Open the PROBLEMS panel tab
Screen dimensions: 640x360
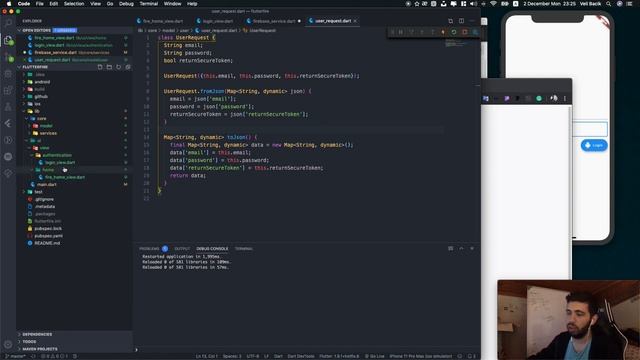click(149, 249)
